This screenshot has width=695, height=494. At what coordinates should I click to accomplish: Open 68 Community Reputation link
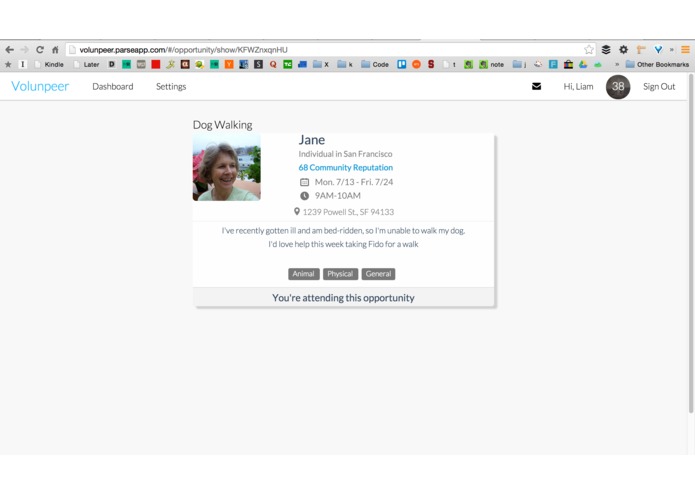point(345,167)
